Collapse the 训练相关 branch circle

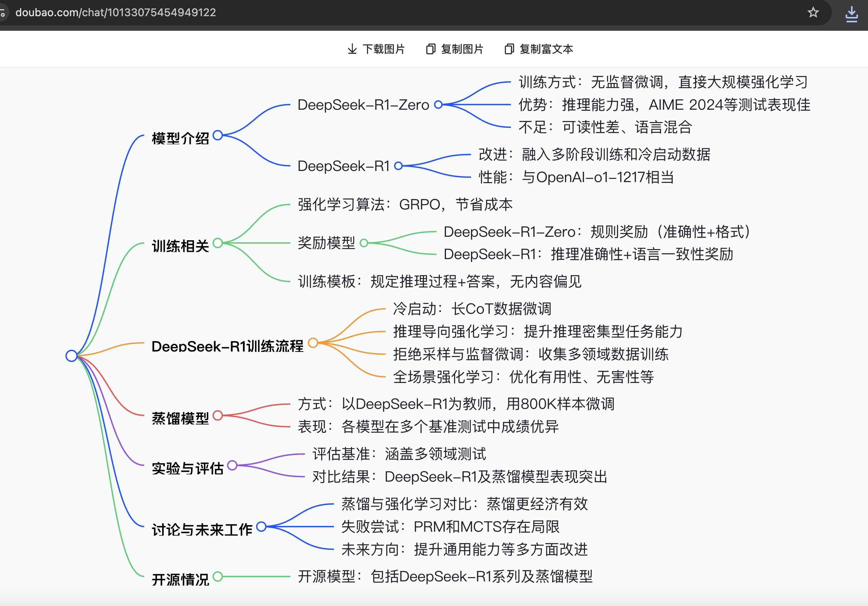click(218, 243)
